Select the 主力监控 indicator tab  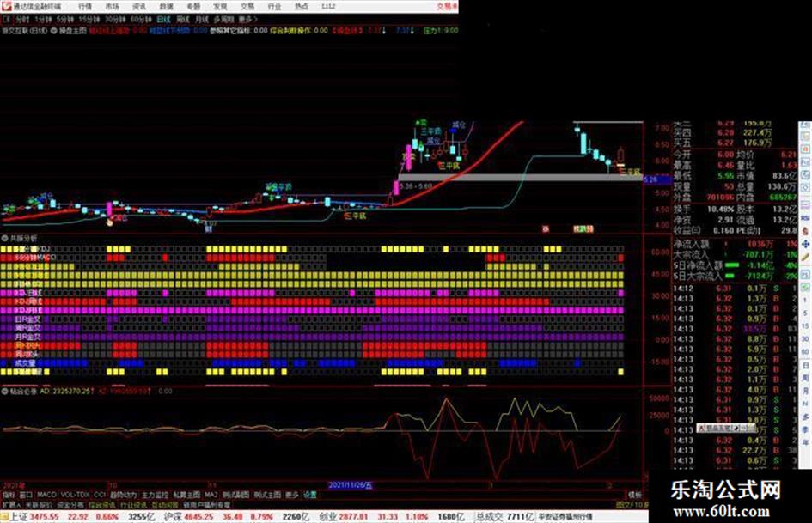[x=156, y=495]
